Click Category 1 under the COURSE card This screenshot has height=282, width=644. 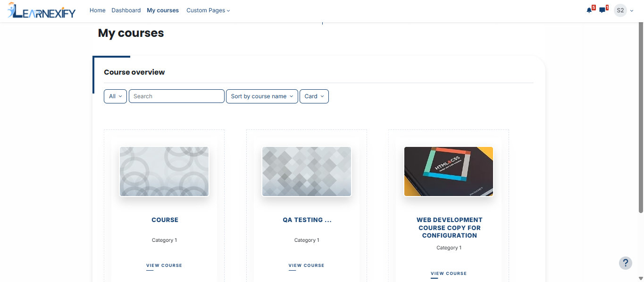[x=165, y=240]
